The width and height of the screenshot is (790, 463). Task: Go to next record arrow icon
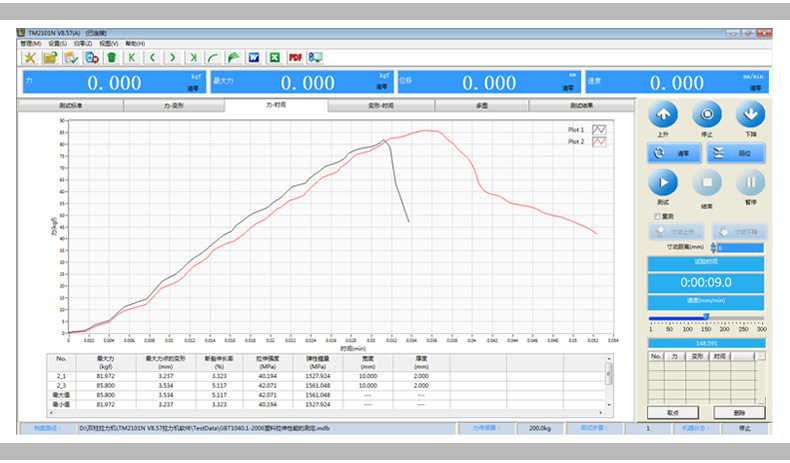click(172, 57)
